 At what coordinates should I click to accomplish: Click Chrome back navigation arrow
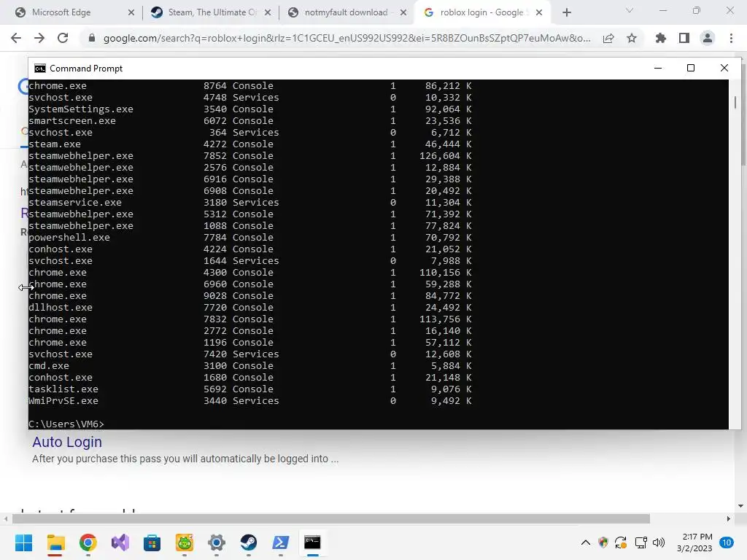(x=16, y=38)
